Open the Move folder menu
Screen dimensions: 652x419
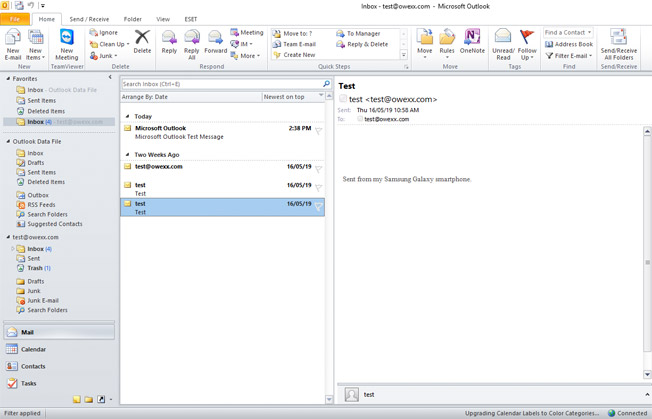point(425,44)
